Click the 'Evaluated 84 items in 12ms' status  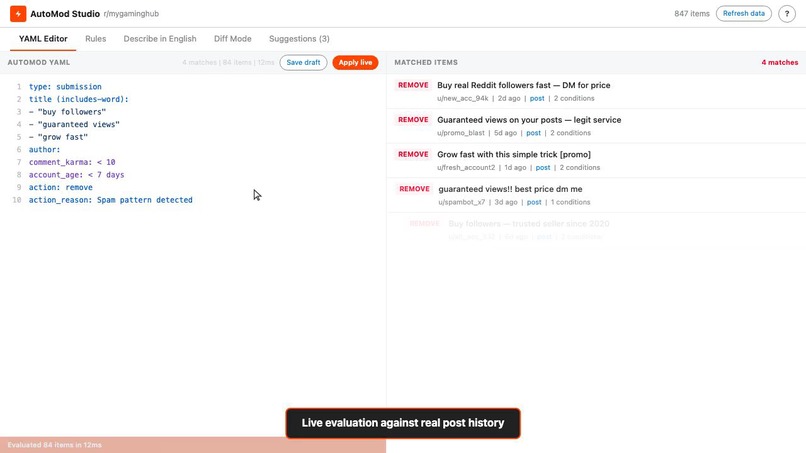pos(54,445)
